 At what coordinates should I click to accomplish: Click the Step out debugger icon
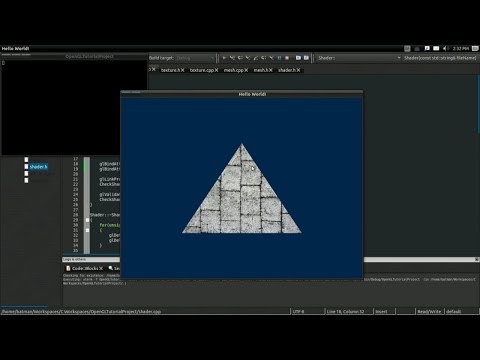pyautogui.click(x=256, y=58)
